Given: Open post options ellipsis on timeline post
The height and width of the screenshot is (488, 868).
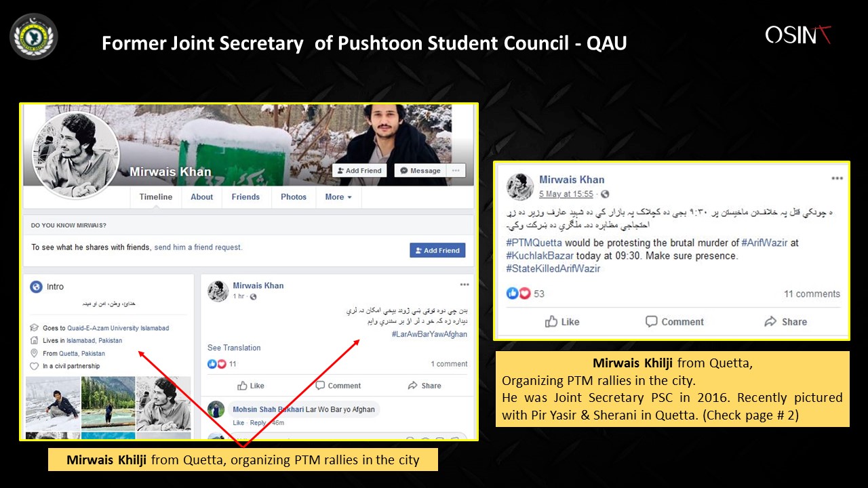Looking at the screenshot, I should (464, 285).
